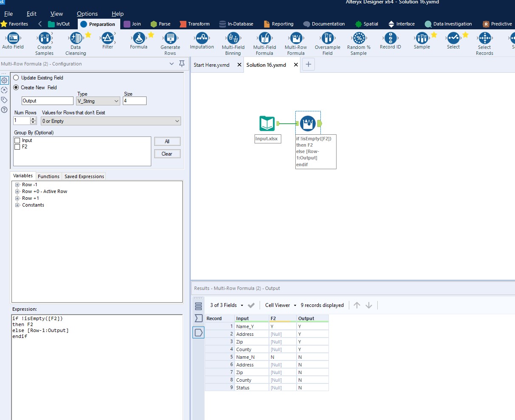515x420 pixels.
Task: Check the Input group-by checkbox
Action: pyautogui.click(x=17, y=140)
